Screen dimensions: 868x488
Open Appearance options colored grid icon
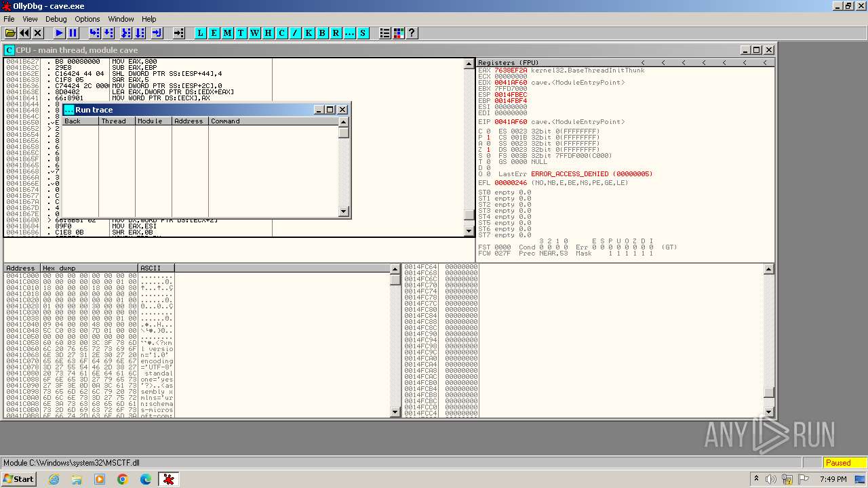pyautogui.click(x=398, y=33)
